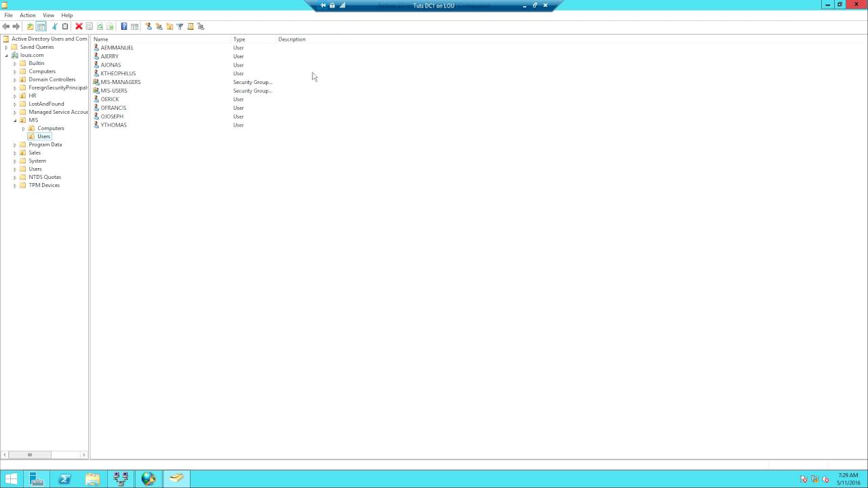Open PowerShell from the taskbar
Image resolution: width=868 pixels, height=488 pixels.
[x=65, y=479]
